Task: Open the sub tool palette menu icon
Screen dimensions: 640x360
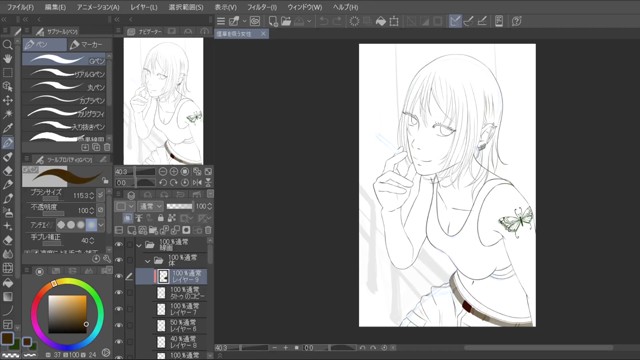Action: (x=26, y=31)
